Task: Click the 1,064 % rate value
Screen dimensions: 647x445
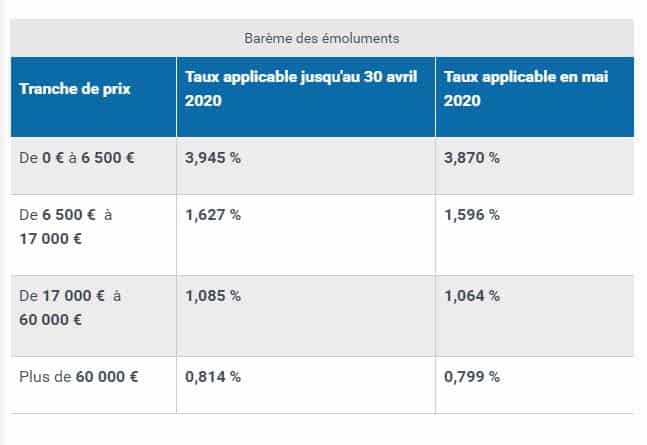Action: click(x=471, y=296)
